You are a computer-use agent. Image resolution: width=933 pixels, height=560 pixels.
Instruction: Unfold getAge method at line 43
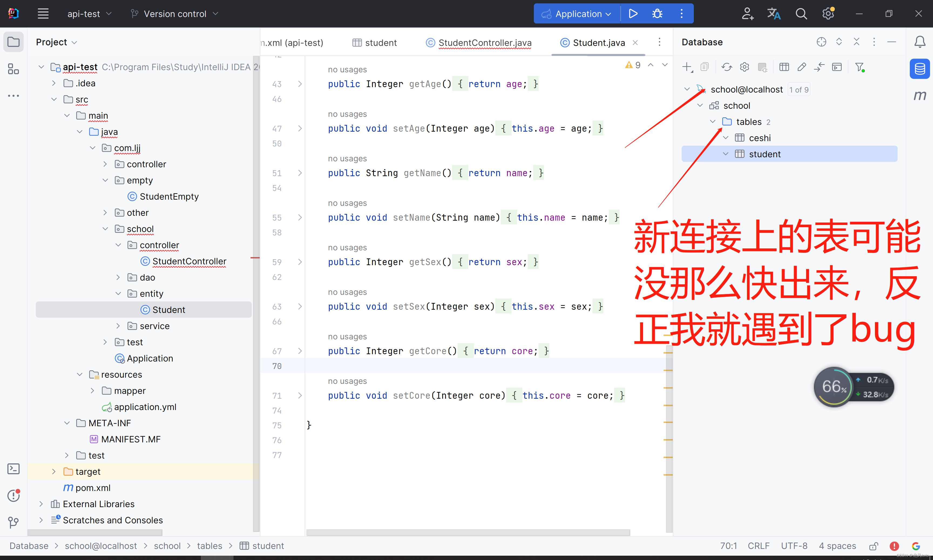pos(300,84)
